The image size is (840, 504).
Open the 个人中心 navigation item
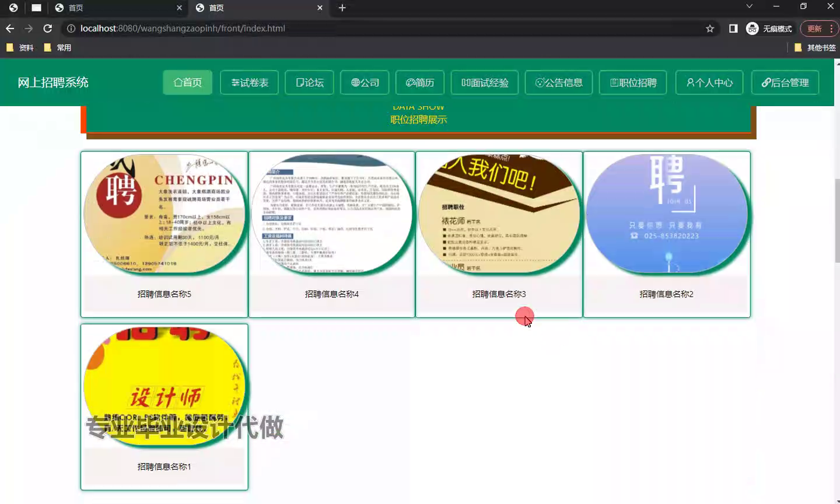click(x=709, y=82)
